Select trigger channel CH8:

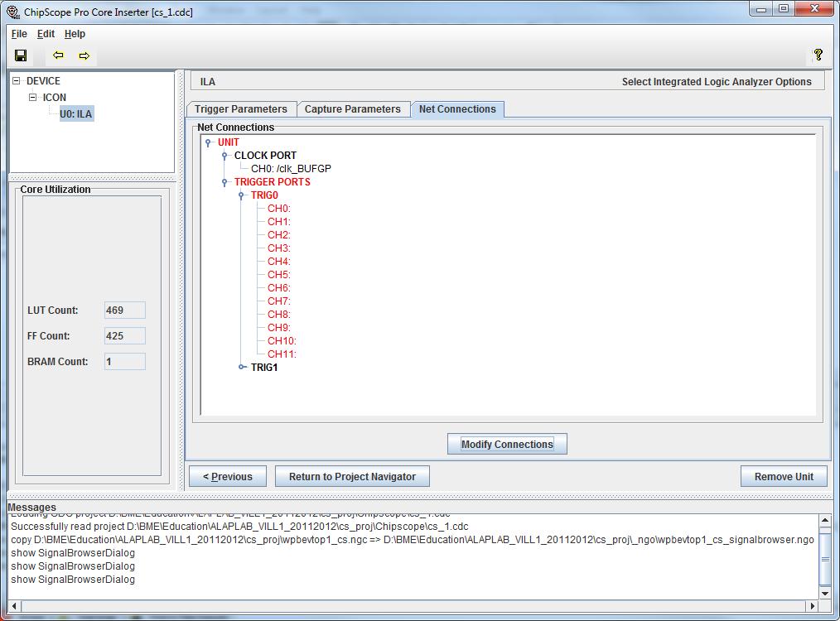coord(279,315)
